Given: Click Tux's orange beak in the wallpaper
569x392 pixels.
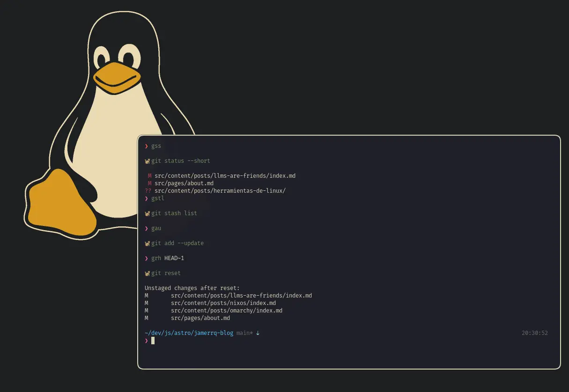Looking at the screenshot, I should click(x=116, y=79).
